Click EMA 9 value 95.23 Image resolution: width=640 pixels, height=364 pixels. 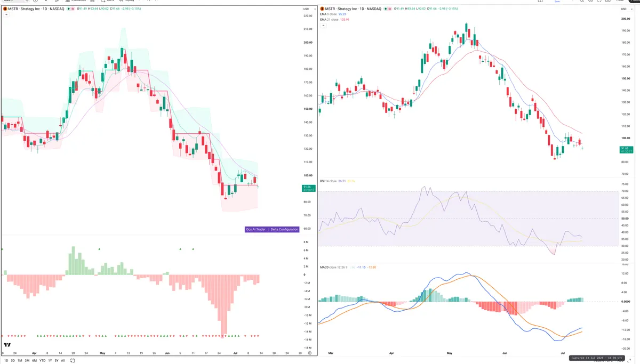coord(343,14)
